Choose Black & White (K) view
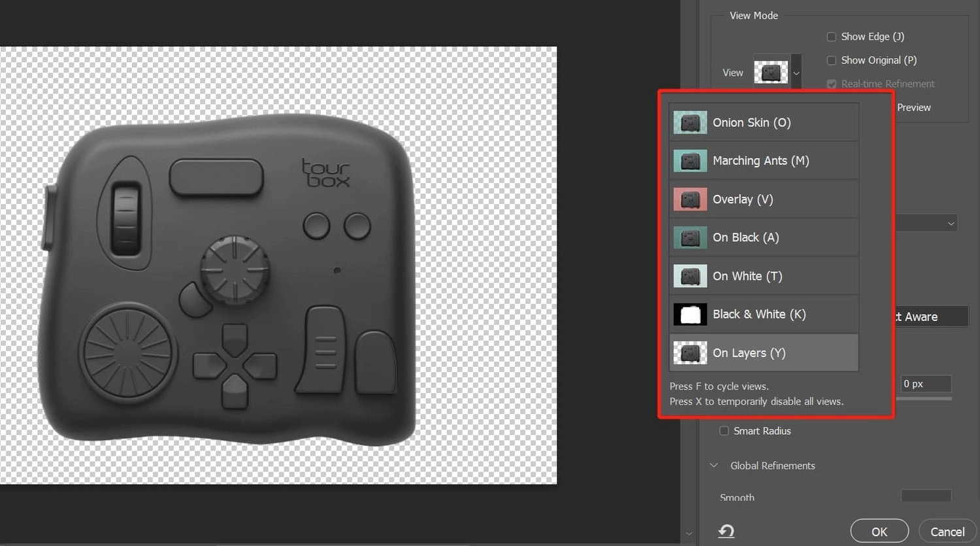The width and height of the screenshot is (980, 546). click(764, 315)
